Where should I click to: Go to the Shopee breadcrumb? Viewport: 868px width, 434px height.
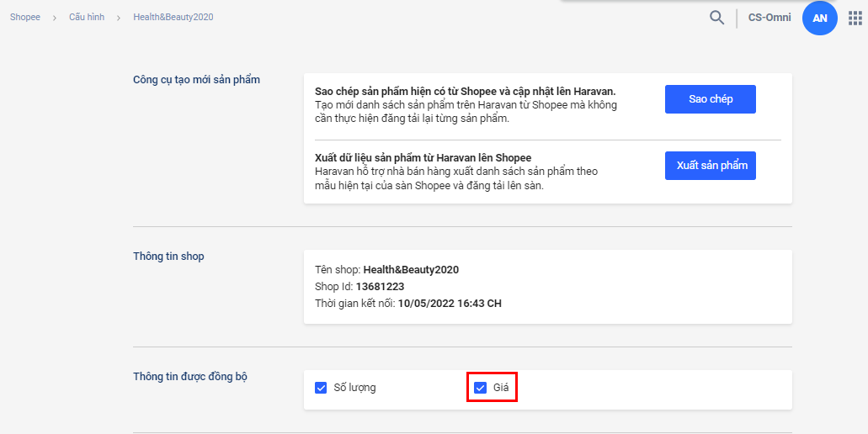[25, 17]
